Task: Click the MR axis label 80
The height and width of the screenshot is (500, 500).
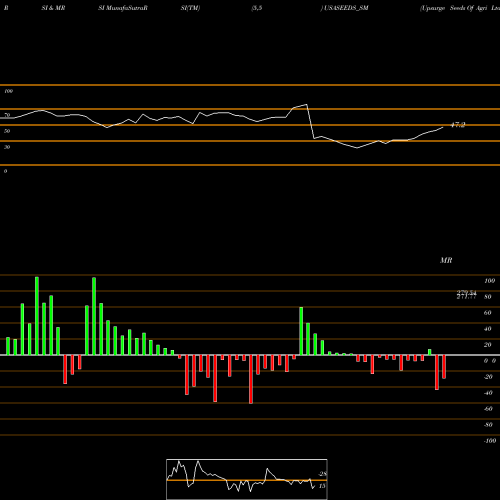Action: pyautogui.click(x=488, y=297)
